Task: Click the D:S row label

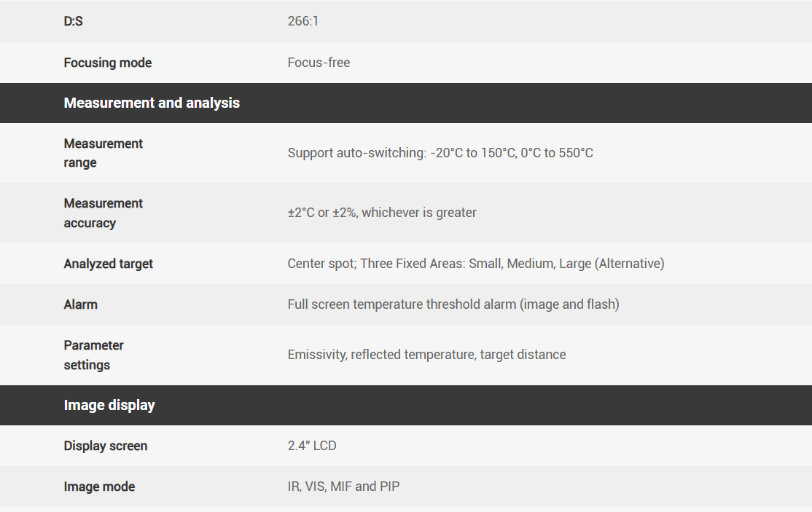Action: point(74,21)
